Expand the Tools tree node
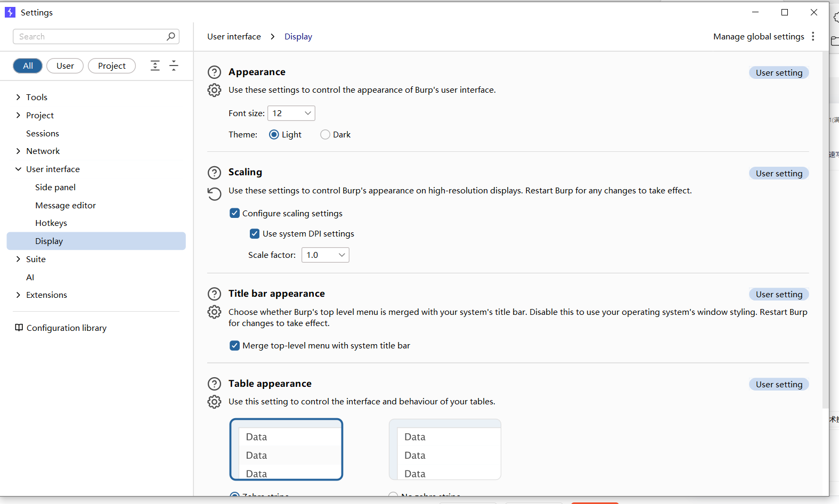The width and height of the screenshot is (839, 504). coord(19,97)
